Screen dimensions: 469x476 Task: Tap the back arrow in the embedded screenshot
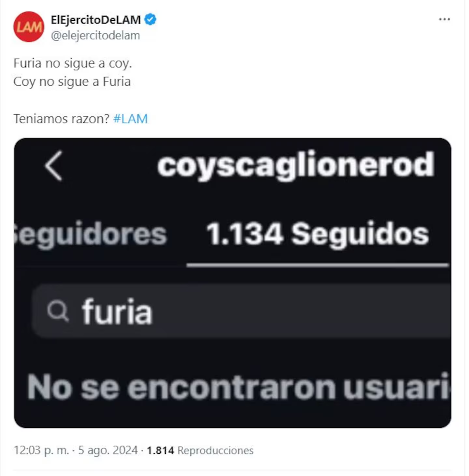[x=54, y=165]
